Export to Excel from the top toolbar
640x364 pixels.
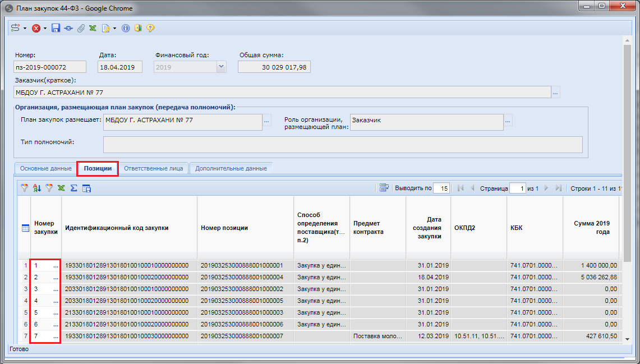coord(93,28)
